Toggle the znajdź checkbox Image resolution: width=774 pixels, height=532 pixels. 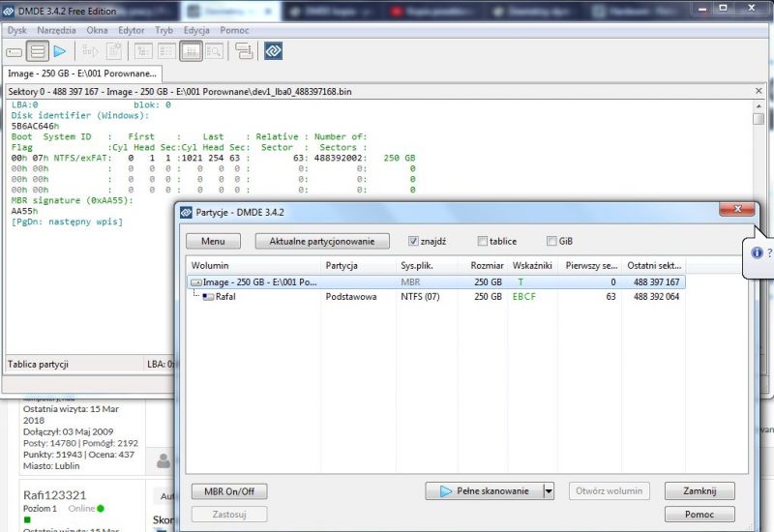413,241
